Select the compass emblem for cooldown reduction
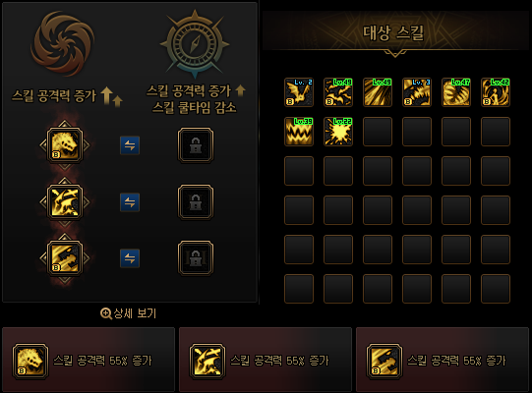The height and width of the screenshot is (393, 532). (195, 43)
